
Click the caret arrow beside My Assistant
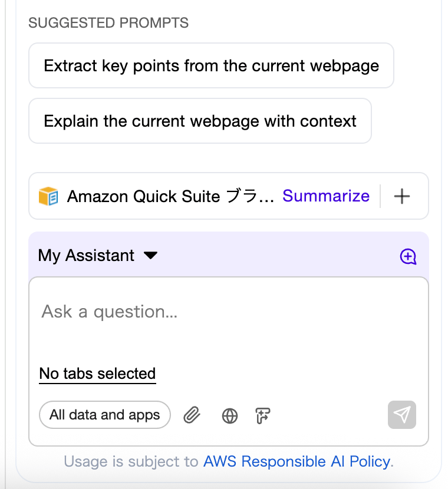click(x=151, y=256)
